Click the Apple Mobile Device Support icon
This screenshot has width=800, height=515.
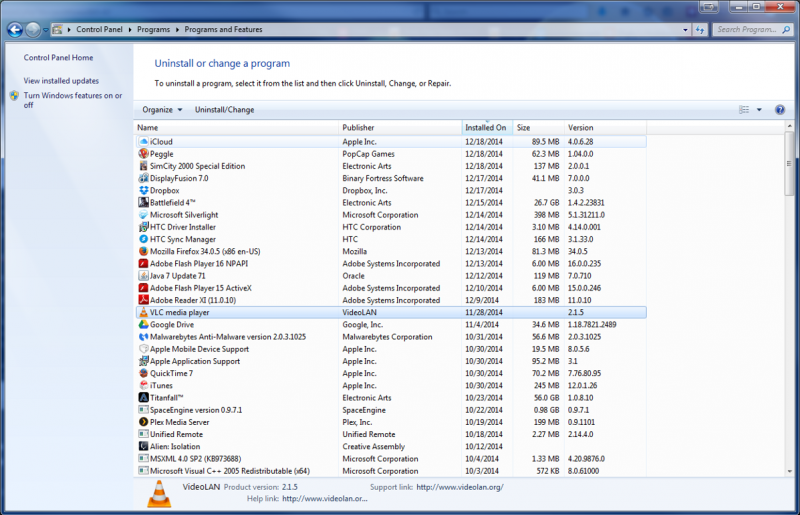pos(143,349)
